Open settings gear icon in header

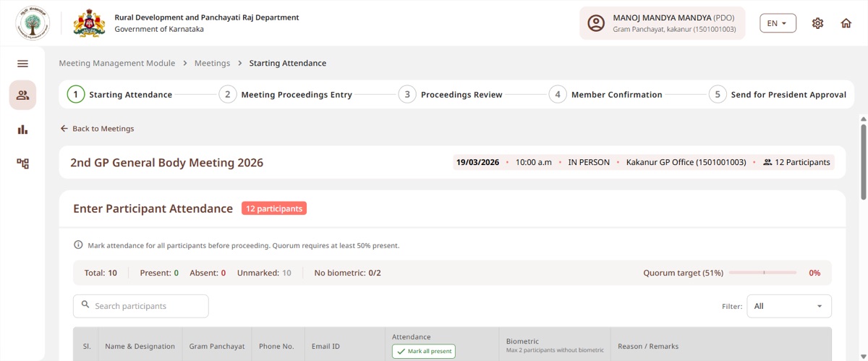(817, 23)
